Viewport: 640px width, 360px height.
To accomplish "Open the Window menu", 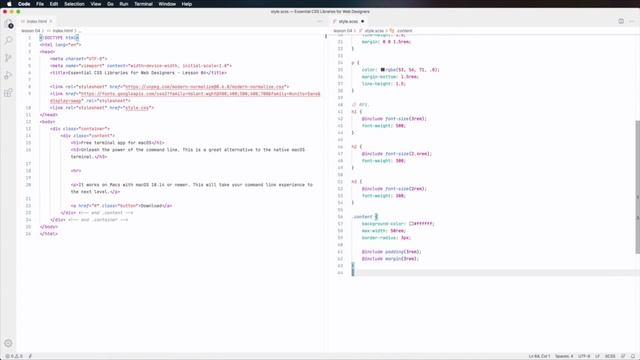I will pos(167,4).
